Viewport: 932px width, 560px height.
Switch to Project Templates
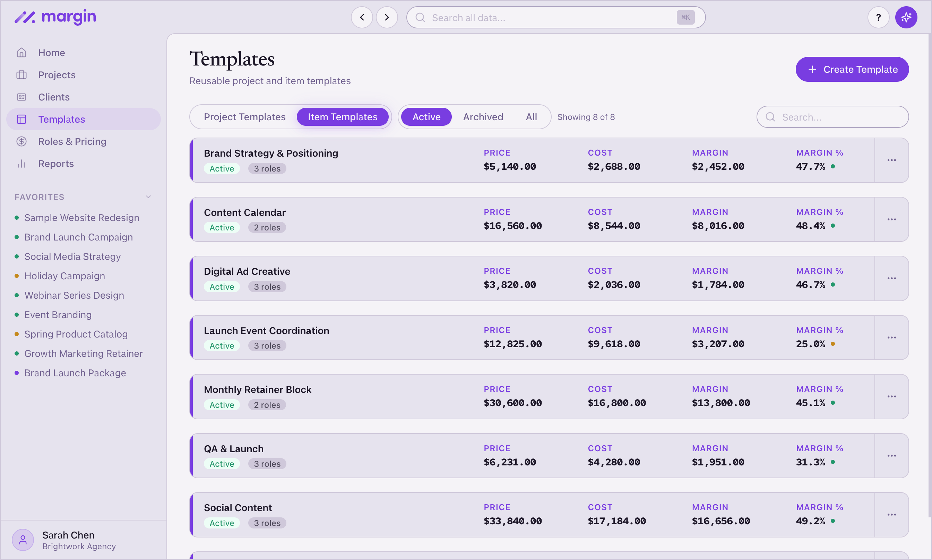point(244,117)
